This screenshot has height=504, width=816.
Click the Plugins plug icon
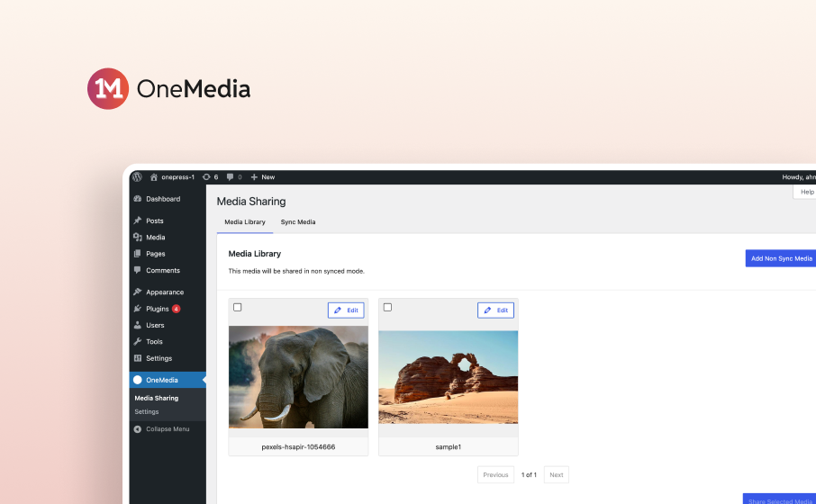click(x=138, y=309)
